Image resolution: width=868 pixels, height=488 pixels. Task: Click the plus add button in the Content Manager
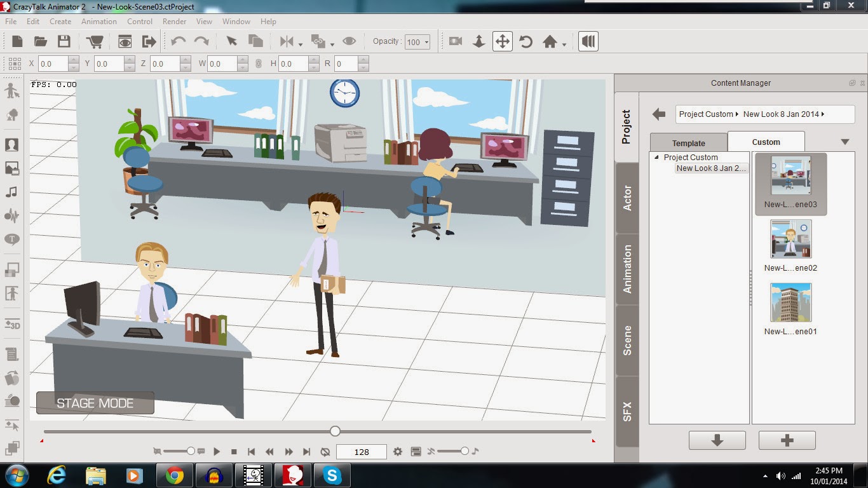click(x=787, y=440)
